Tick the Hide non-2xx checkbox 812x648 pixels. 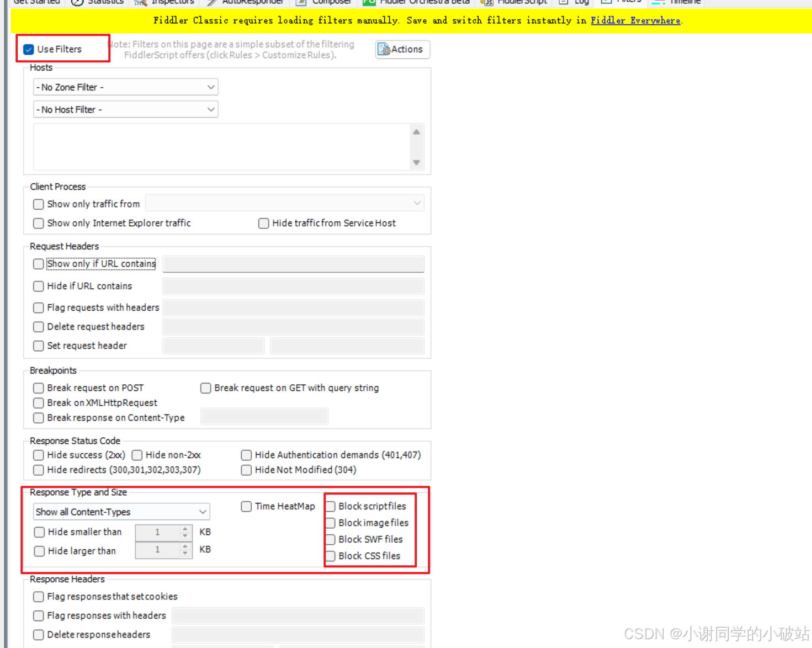pyautogui.click(x=137, y=455)
